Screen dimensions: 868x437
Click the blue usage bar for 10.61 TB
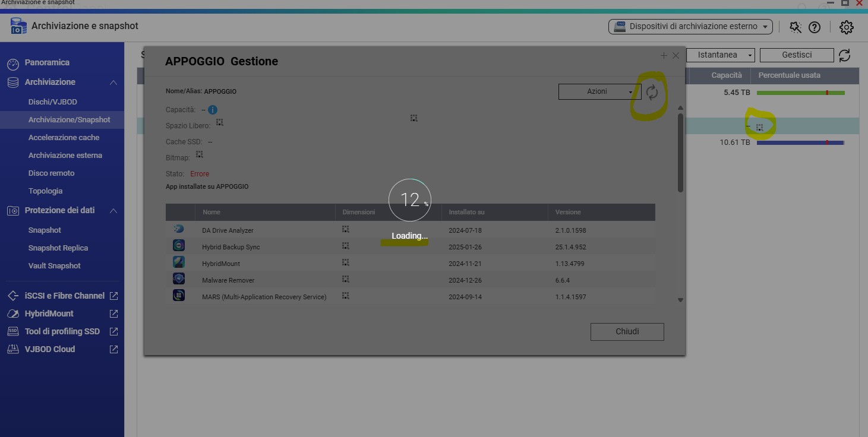coord(800,142)
